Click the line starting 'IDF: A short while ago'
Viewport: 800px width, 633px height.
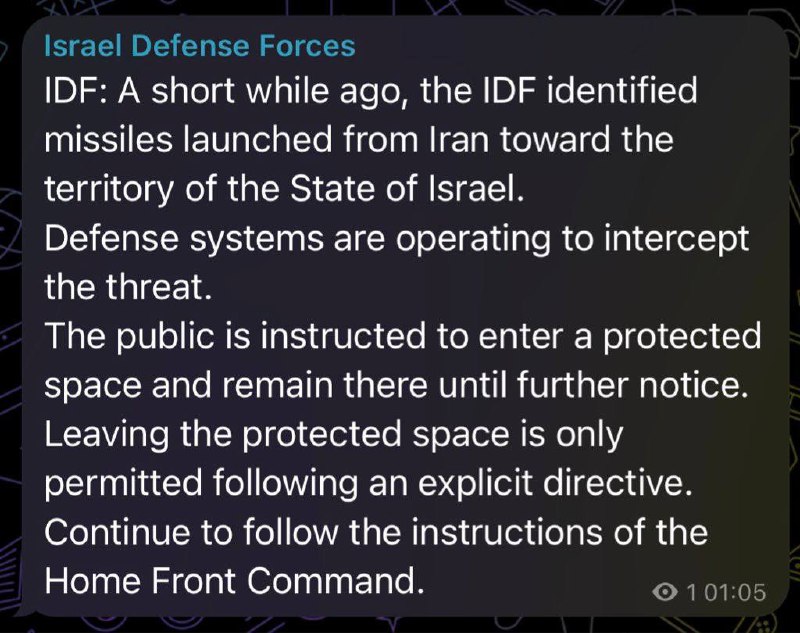click(370, 91)
